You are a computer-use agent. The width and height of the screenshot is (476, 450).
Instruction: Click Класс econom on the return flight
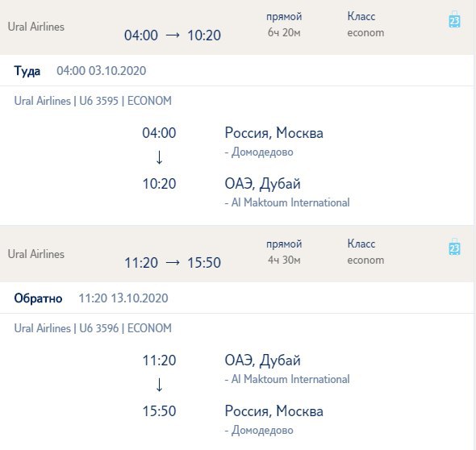(365, 252)
